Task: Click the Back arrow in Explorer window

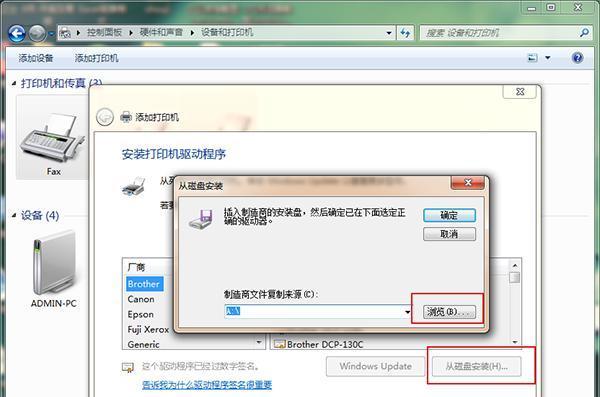Action: click(x=17, y=34)
